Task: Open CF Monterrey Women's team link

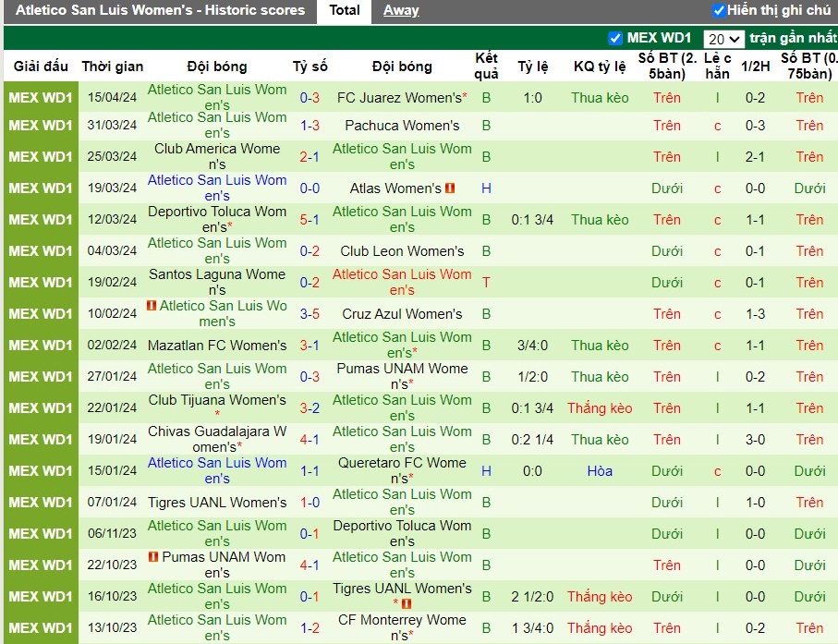Action: click(x=402, y=627)
